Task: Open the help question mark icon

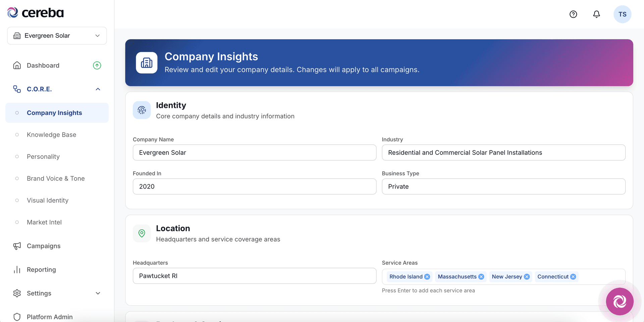Action: [573, 14]
